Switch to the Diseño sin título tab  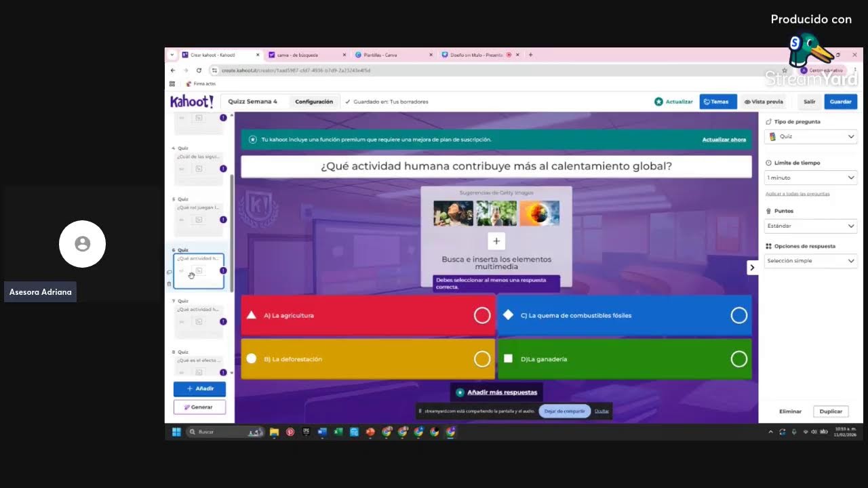click(480, 55)
